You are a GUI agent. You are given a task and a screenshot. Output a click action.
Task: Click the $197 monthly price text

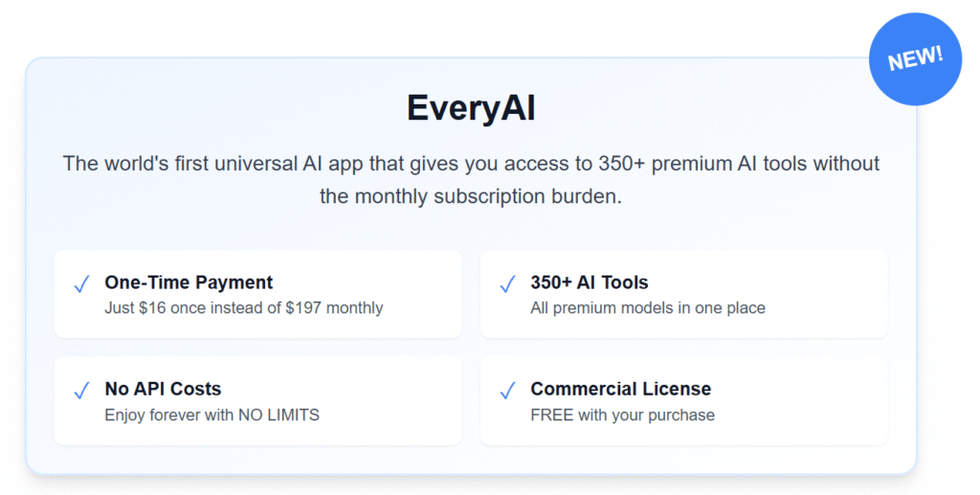(x=334, y=308)
